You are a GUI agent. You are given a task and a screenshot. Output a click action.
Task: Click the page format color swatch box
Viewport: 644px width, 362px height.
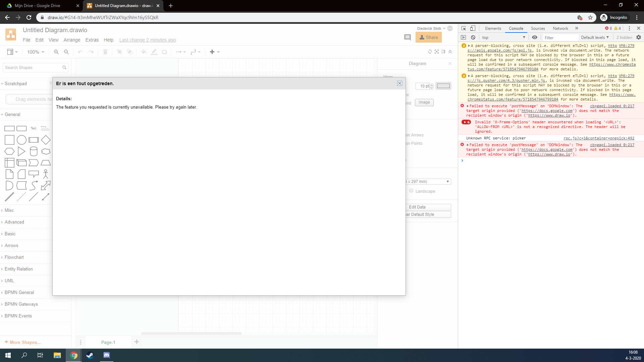(443, 86)
